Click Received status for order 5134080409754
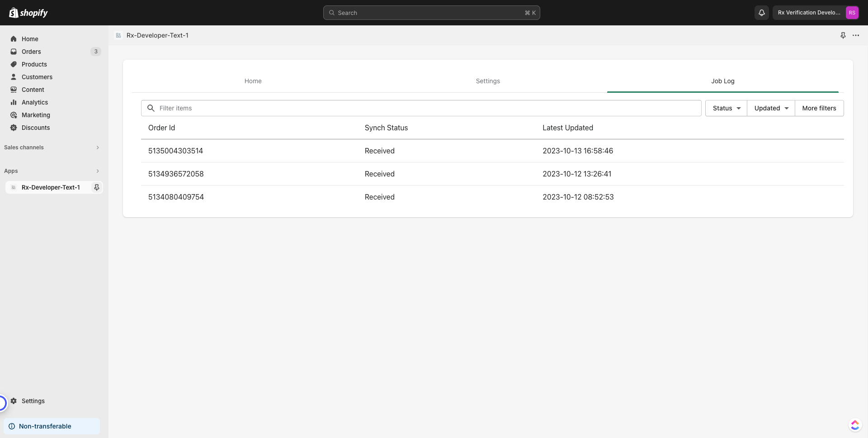Image resolution: width=868 pixels, height=438 pixels. click(380, 197)
